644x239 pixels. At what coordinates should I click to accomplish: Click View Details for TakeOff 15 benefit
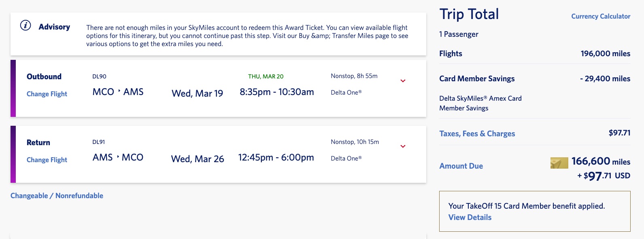[x=470, y=217]
